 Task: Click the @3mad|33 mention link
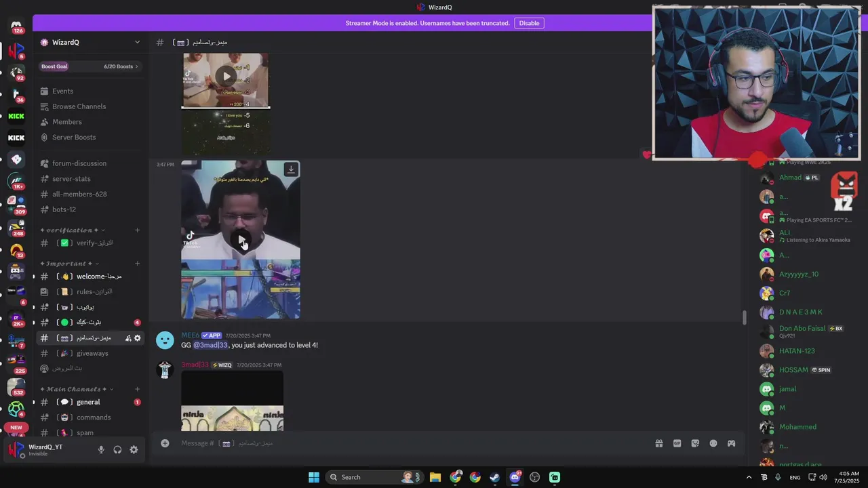(211, 345)
